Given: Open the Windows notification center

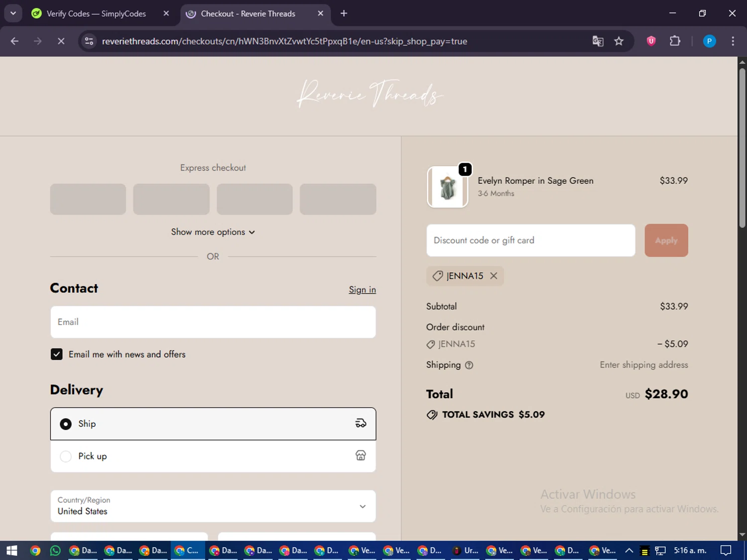Looking at the screenshot, I should pos(726,551).
